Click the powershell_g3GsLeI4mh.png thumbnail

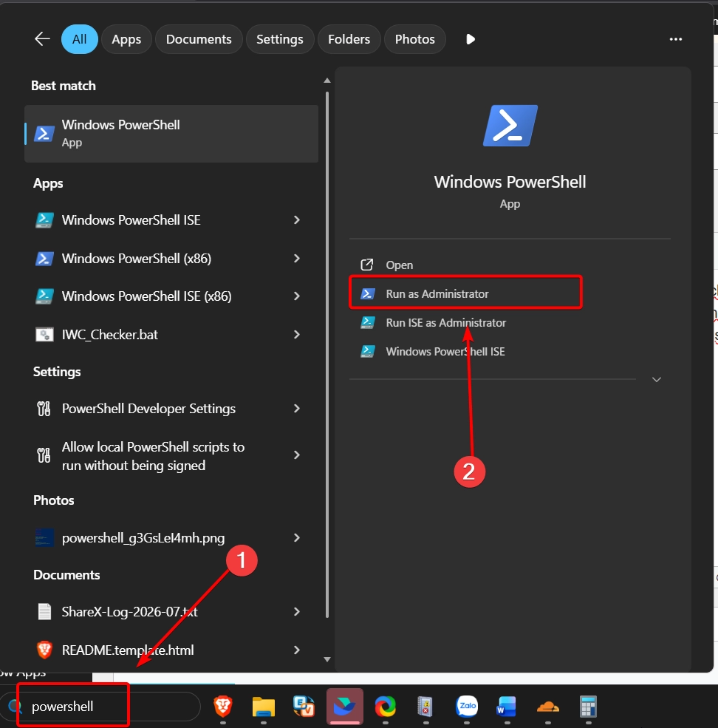click(x=44, y=537)
